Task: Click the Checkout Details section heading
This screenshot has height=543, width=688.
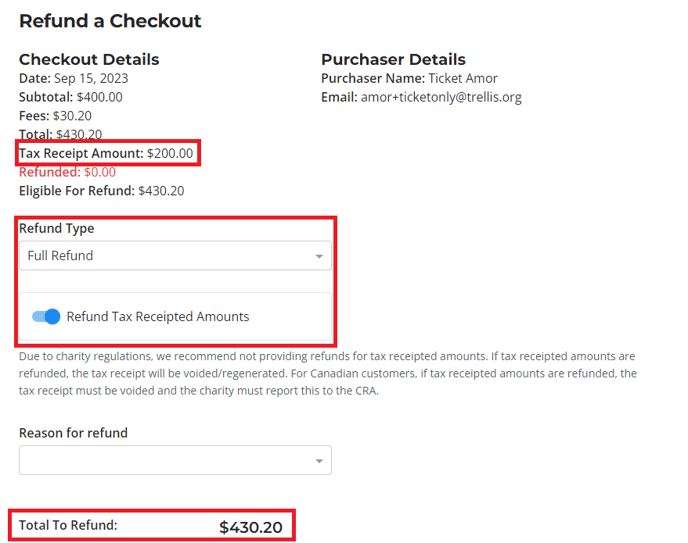Action: point(89,59)
